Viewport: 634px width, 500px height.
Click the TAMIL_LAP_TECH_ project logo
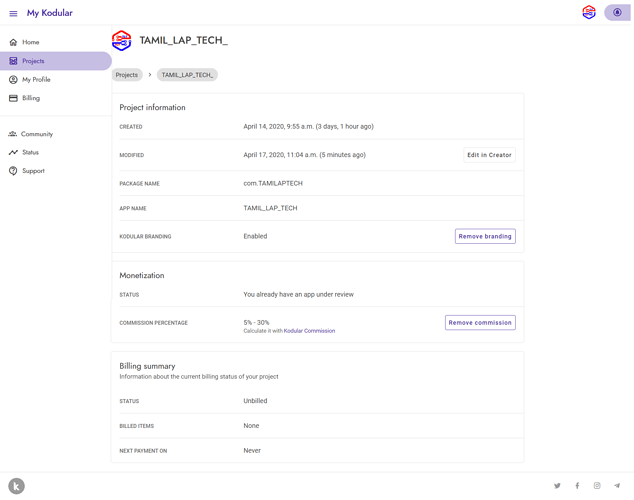tap(122, 40)
